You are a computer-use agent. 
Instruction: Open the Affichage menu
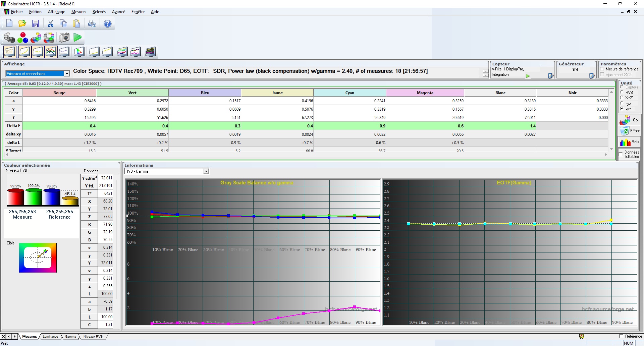pos(56,12)
